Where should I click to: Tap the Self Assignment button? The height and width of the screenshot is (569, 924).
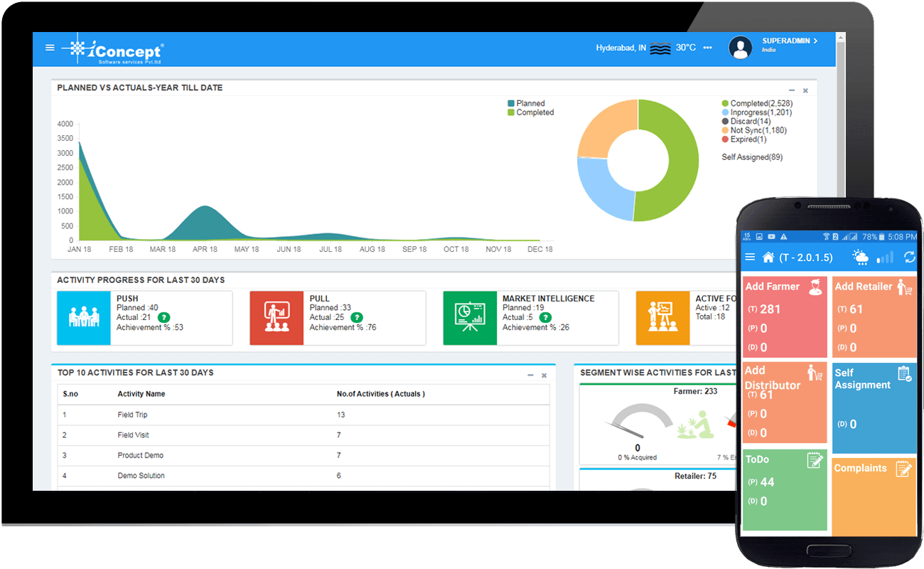click(x=874, y=405)
